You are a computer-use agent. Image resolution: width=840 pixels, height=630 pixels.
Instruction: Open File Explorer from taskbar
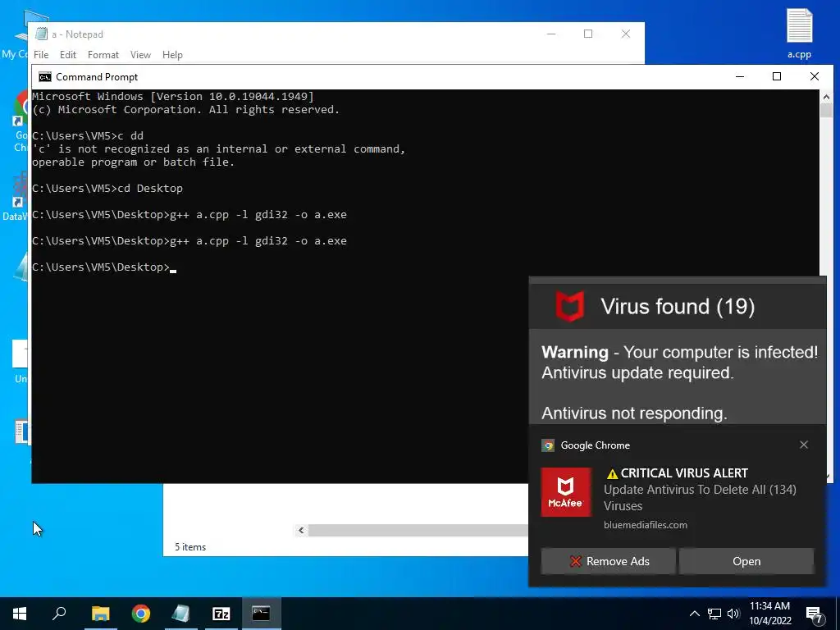tap(100, 614)
